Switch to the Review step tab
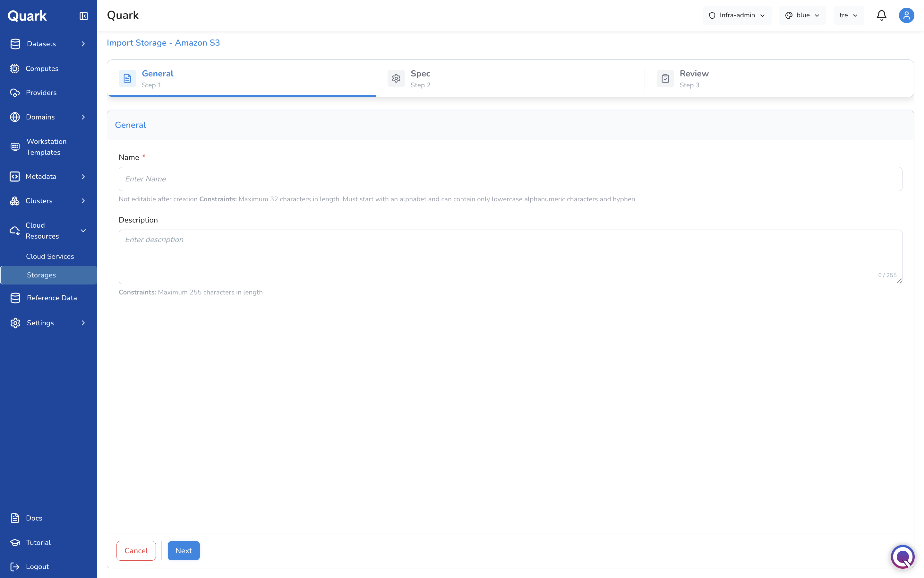The width and height of the screenshot is (924, 578). pyautogui.click(x=779, y=78)
